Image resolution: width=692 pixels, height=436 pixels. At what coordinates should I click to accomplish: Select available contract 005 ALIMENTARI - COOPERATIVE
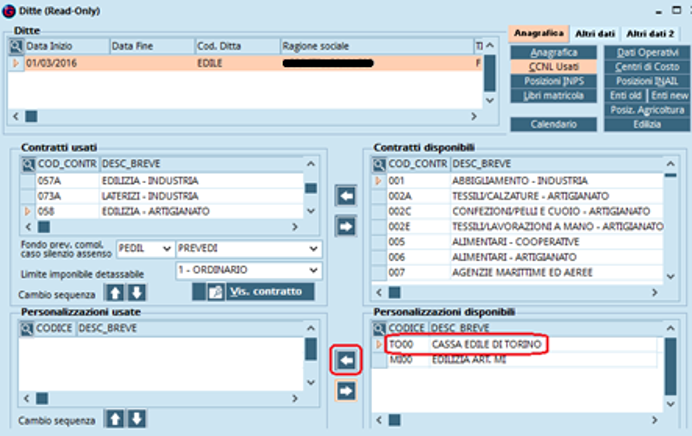coord(518,242)
